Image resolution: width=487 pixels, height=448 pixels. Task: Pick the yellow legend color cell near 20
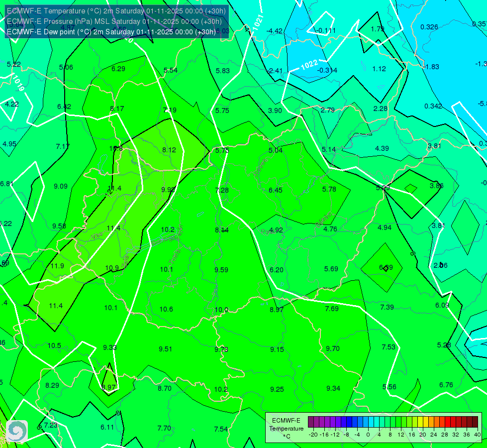click(x=420, y=422)
